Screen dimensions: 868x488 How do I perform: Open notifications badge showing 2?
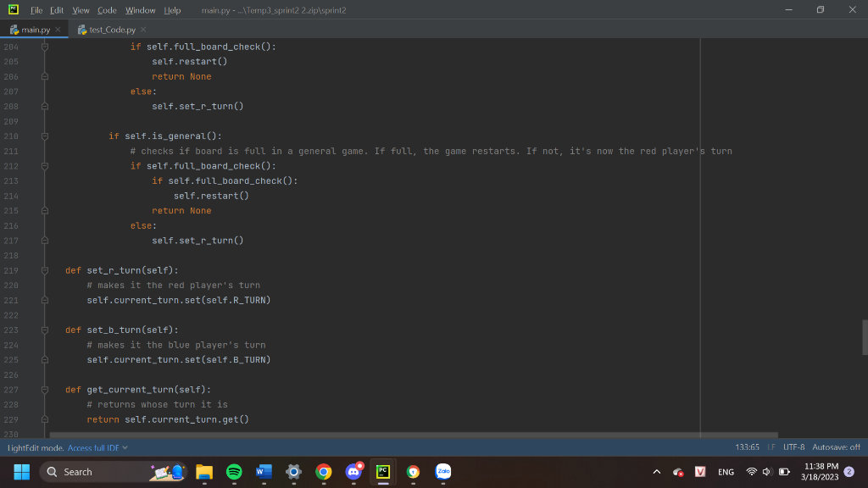coord(849,472)
